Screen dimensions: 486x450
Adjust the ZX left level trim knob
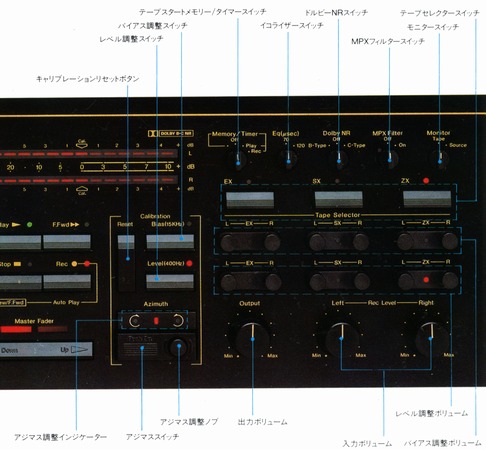coord(406,281)
